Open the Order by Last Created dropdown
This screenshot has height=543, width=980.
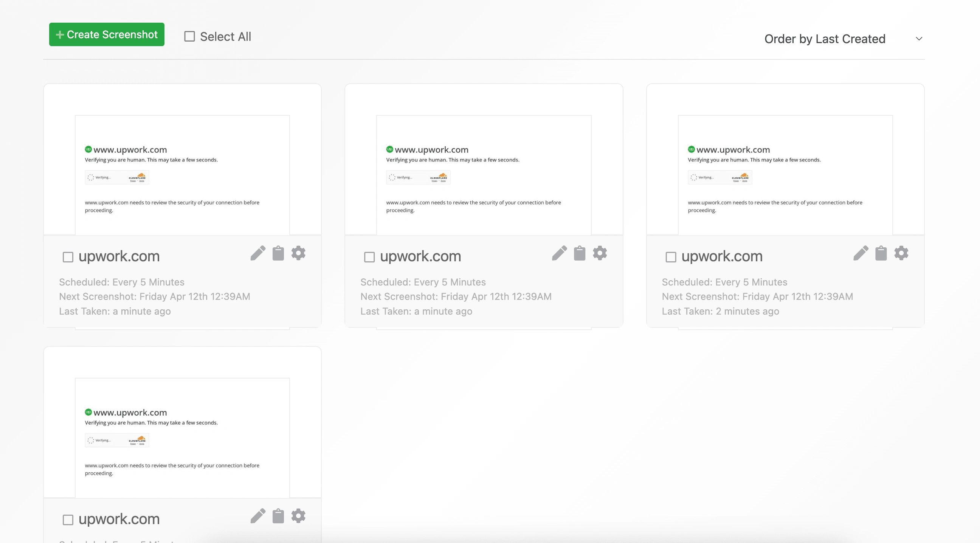pyautogui.click(x=843, y=39)
